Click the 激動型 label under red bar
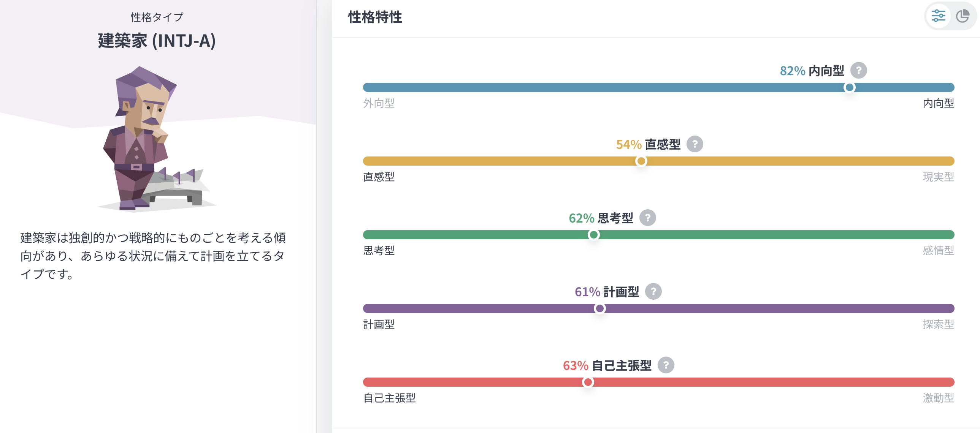This screenshot has height=433, width=980. 938,398
